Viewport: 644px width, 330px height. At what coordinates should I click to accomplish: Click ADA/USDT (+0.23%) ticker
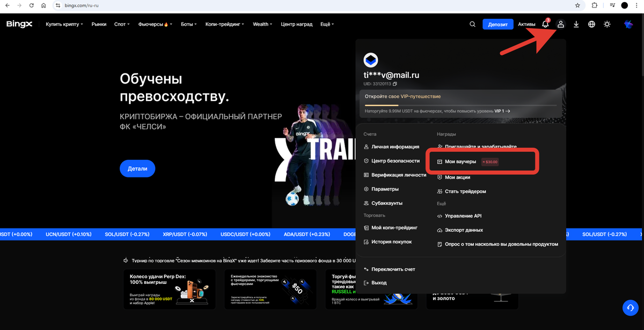pyautogui.click(x=307, y=234)
